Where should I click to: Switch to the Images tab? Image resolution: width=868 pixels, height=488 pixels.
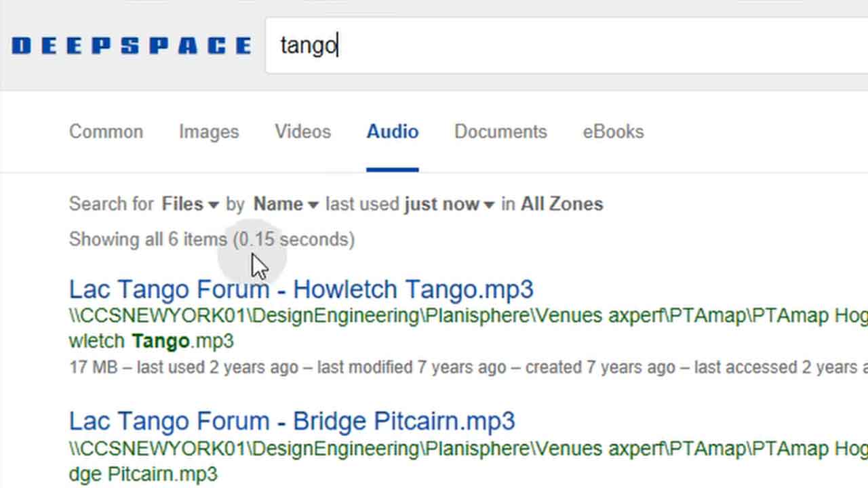point(209,131)
